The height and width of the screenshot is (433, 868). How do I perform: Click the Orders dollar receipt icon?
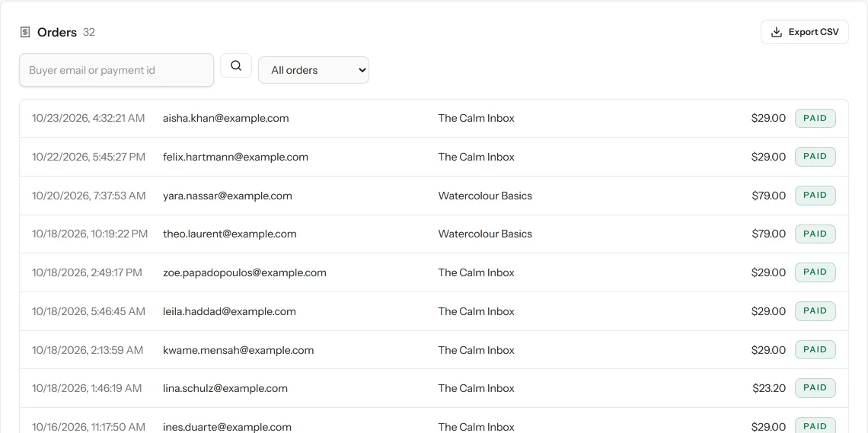pos(25,32)
